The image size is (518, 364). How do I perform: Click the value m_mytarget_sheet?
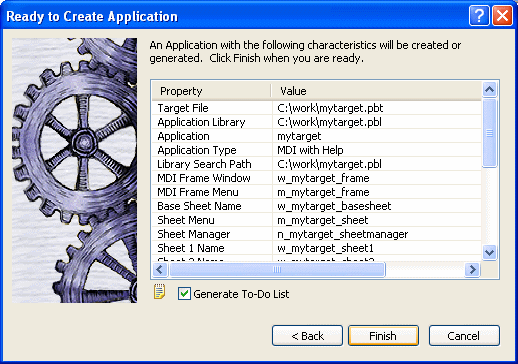pos(323,220)
